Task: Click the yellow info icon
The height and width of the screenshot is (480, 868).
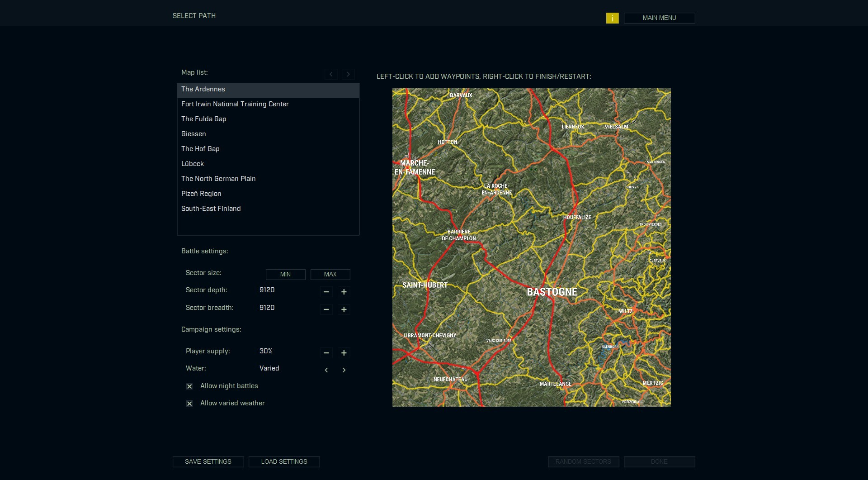Action: point(612,18)
